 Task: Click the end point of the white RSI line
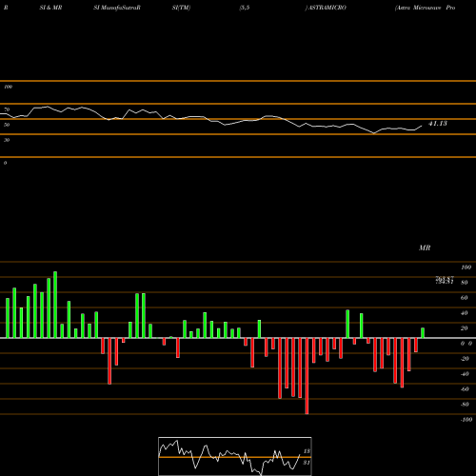pyautogui.click(x=422, y=126)
